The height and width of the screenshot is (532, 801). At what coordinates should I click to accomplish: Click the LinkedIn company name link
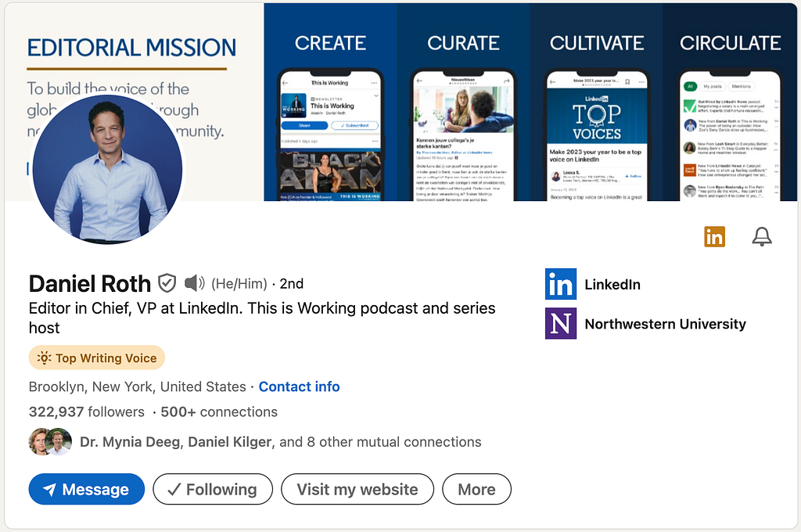click(612, 285)
